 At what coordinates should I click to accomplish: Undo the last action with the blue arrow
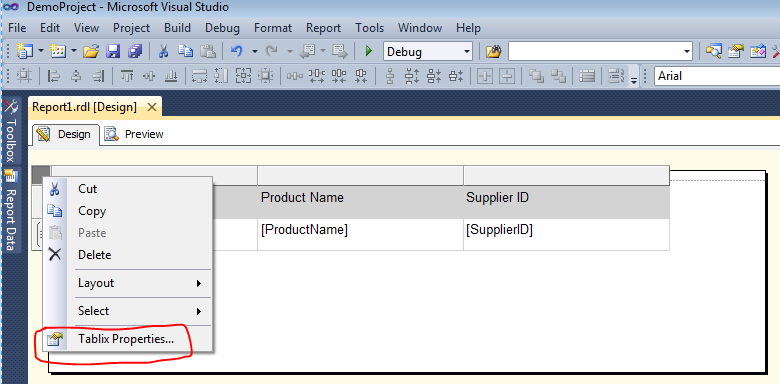(x=237, y=51)
